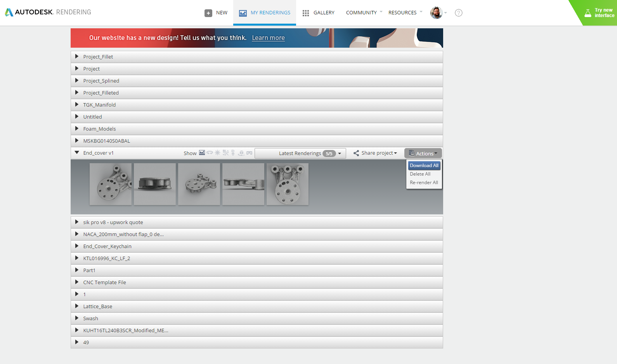Click the Gallery grid icon
Viewport: 617px width, 364px height.
tap(306, 13)
